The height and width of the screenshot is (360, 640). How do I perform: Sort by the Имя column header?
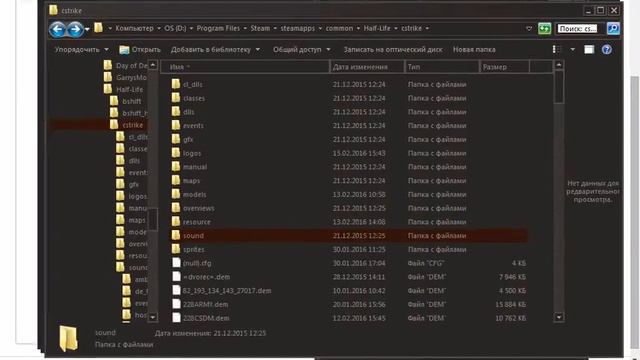pos(244,67)
